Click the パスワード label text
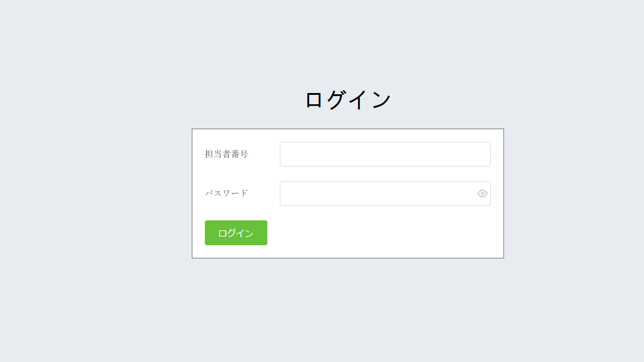This screenshot has height=362, width=644. tap(226, 193)
